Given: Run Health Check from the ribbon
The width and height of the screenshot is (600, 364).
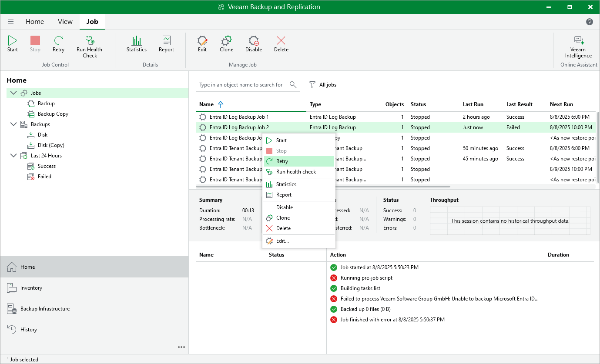Looking at the screenshot, I should tap(90, 47).
